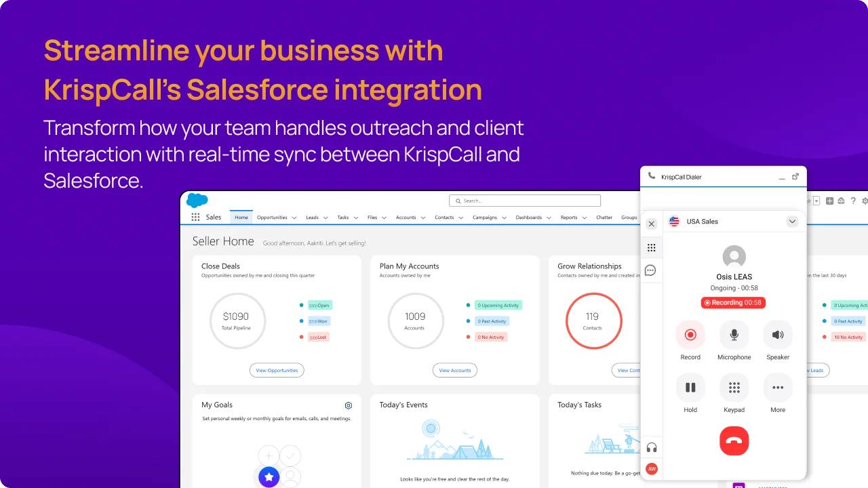Click the phone icon in KrispCall Dialer header
This screenshot has width=868, height=488.
(x=652, y=176)
